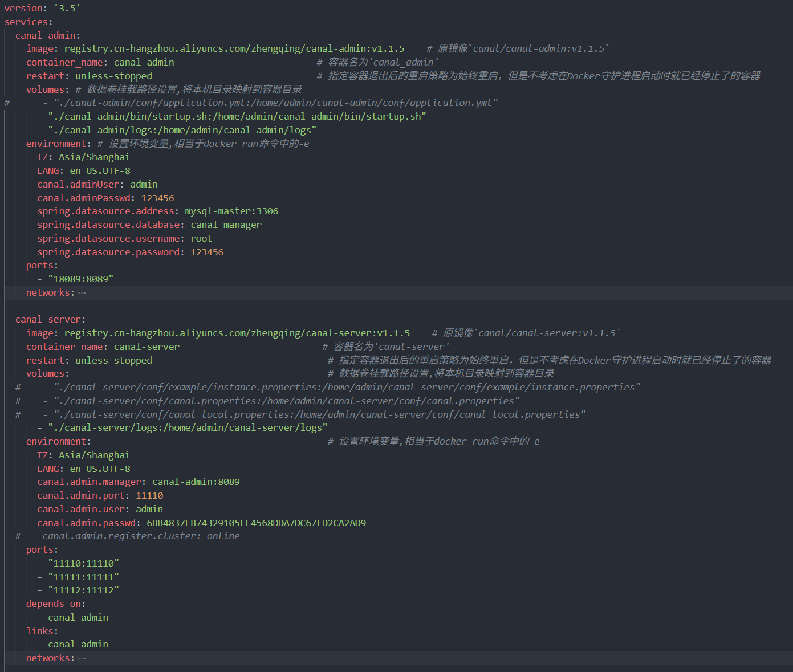Click canal-server image registry URL v1.1.5

point(237,333)
